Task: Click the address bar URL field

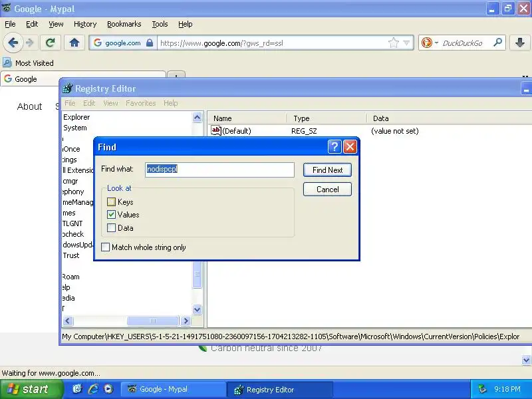Action: coord(271,43)
